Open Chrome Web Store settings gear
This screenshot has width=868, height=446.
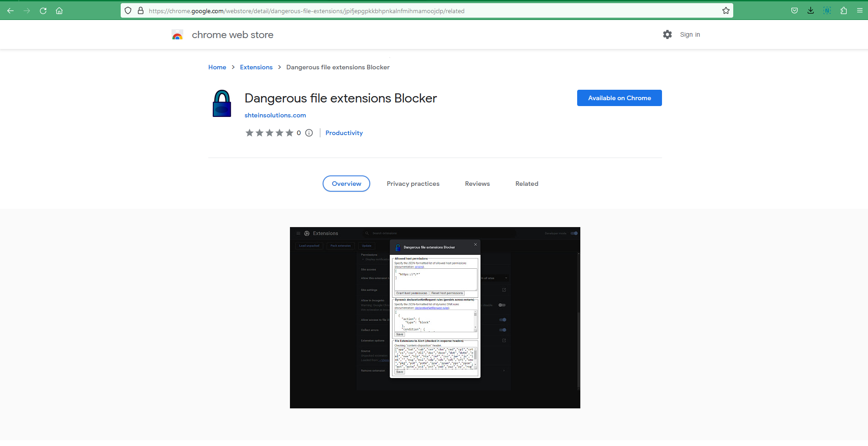coord(667,34)
